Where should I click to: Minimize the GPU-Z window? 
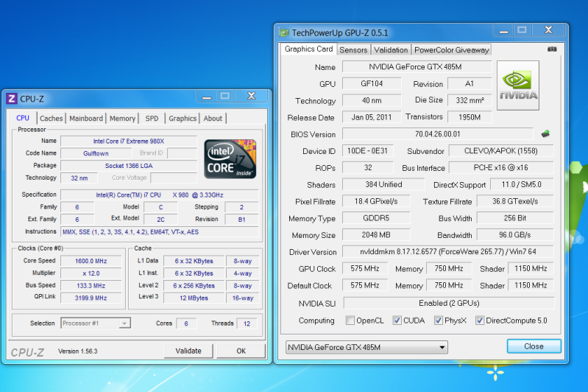[503, 30]
